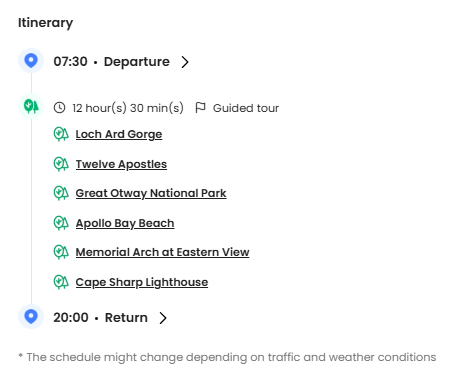Click the blue departure location pin icon
Viewport: 466px width, 372px height.
coord(31,61)
